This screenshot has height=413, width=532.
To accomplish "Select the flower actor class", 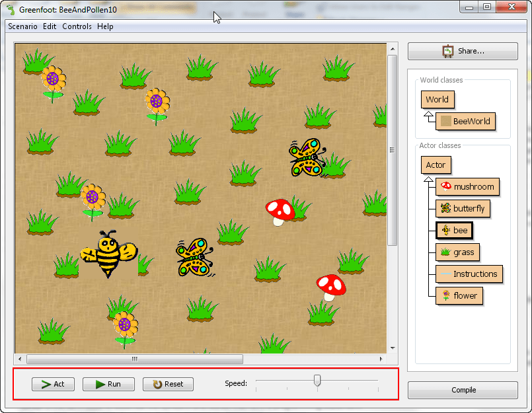I will click(x=459, y=295).
